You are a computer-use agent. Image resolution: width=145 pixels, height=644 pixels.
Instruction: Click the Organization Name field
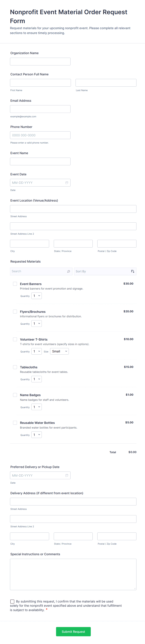tap(40, 61)
